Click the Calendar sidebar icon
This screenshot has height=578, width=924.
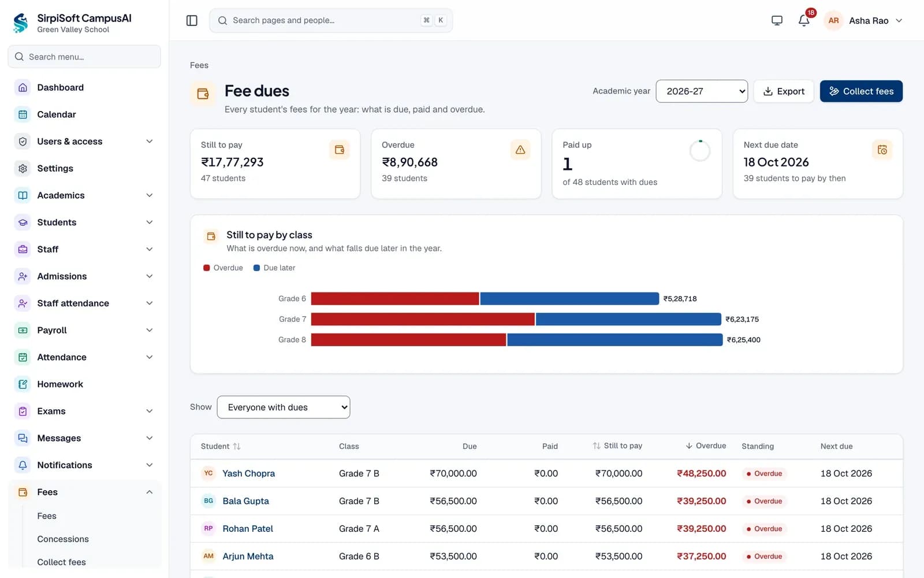[23, 114]
